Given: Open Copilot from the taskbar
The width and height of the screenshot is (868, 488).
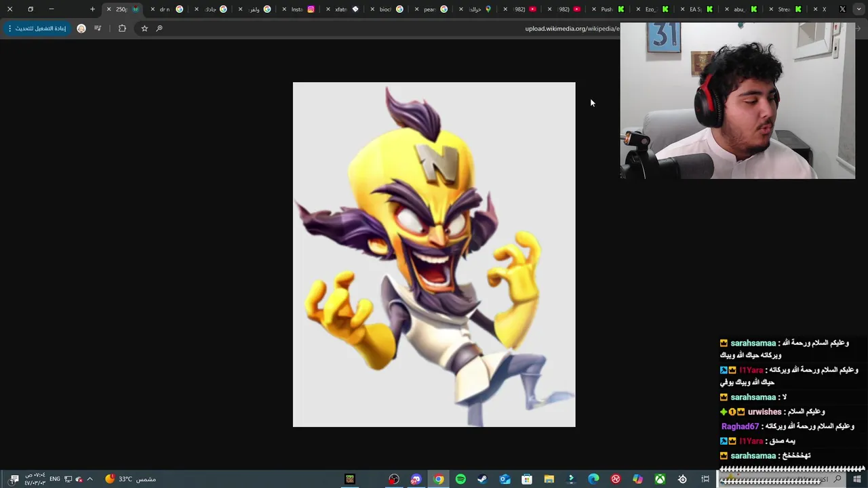Looking at the screenshot, I should 637,479.
